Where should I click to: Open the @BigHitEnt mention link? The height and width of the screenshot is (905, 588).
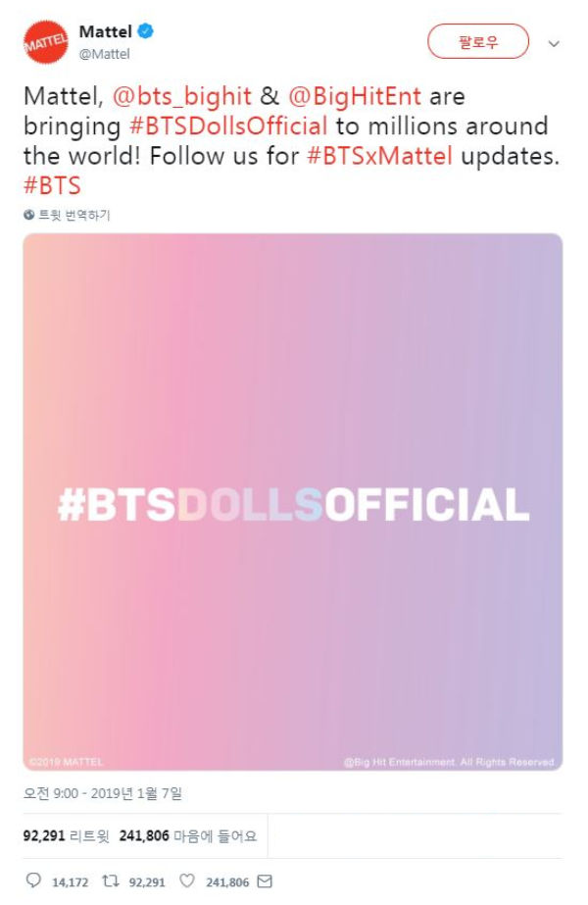pos(355,96)
